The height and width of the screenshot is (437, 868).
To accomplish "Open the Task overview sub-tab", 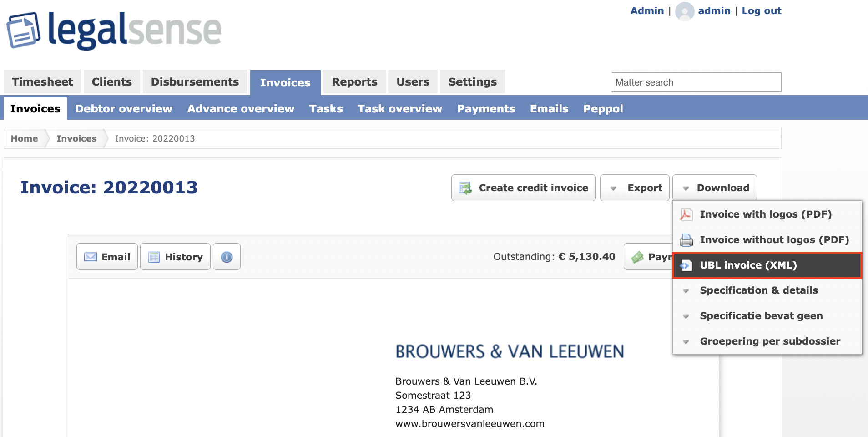I will point(400,109).
